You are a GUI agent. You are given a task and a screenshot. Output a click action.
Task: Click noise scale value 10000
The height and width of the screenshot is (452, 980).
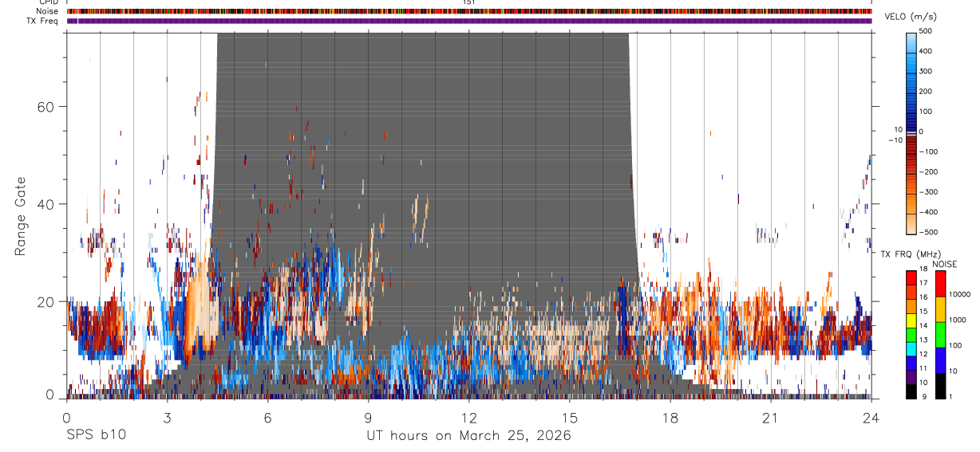coord(961,295)
